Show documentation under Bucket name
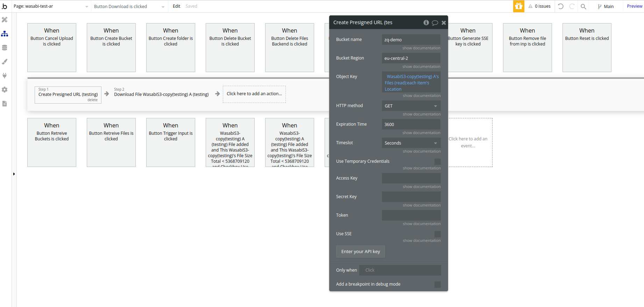 [x=421, y=48]
